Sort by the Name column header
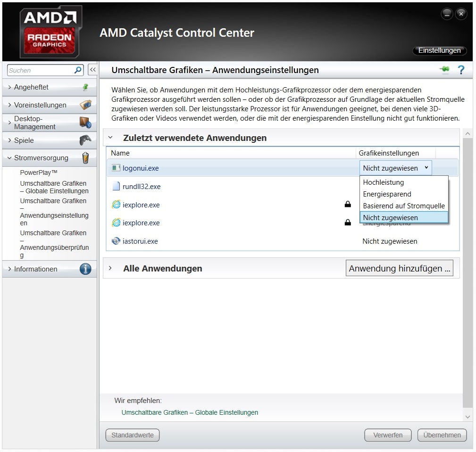The height and width of the screenshot is (452, 476). pyautogui.click(x=120, y=153)
